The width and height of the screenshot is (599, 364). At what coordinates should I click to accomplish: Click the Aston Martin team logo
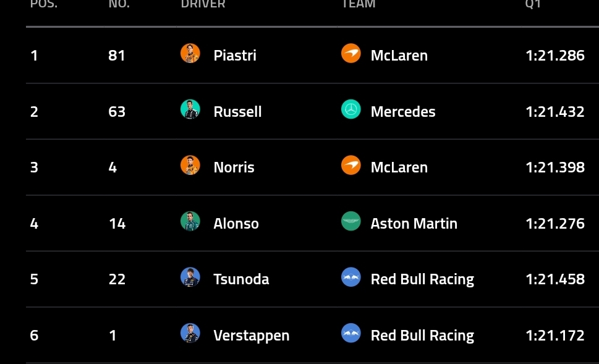tap(351, 222)
